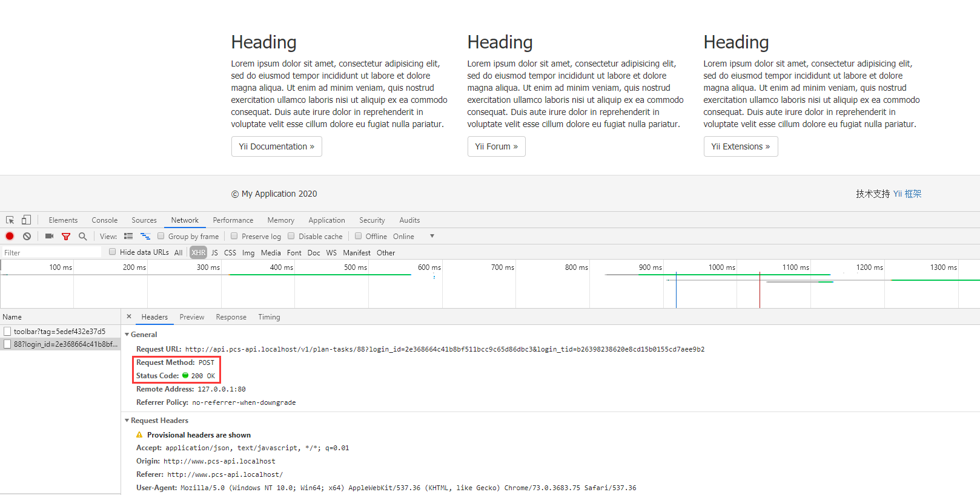Click the capture screenshots camera icon
The image size is (980, 495).
point(49,237)
